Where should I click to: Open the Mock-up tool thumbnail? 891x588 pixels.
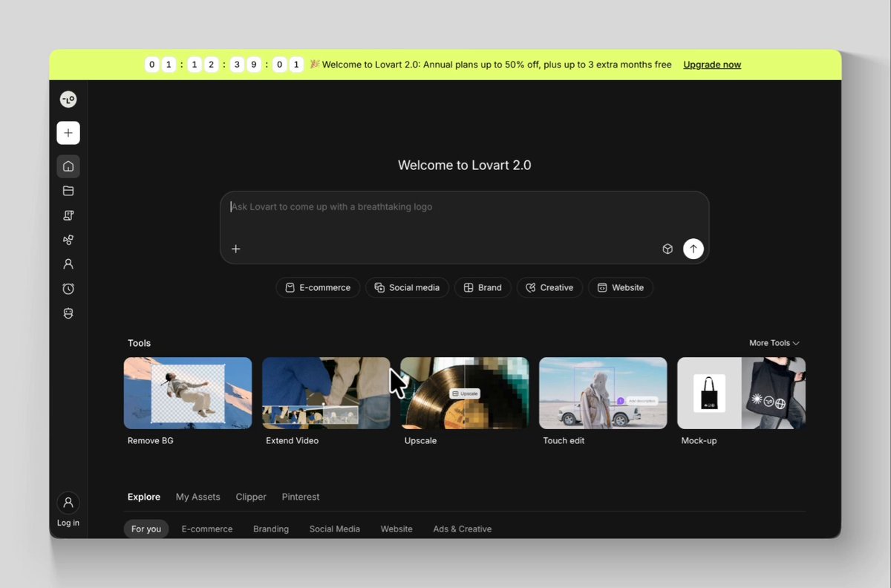pyautogui.click(x=742, y=393)
